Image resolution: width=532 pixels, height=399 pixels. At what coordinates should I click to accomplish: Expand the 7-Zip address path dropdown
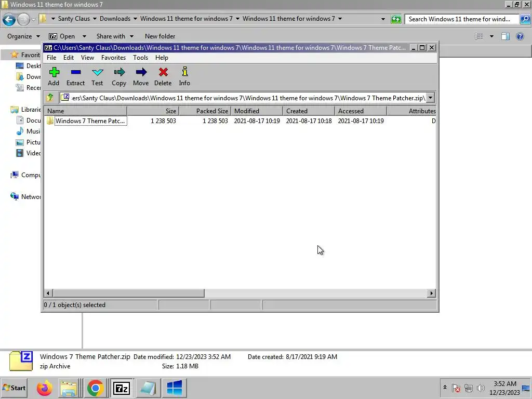[x=430, y=98]
